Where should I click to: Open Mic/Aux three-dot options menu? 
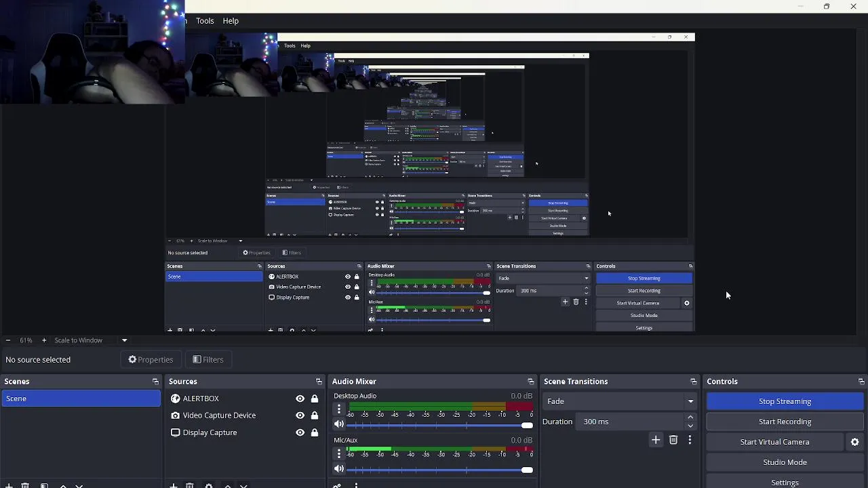339,453
